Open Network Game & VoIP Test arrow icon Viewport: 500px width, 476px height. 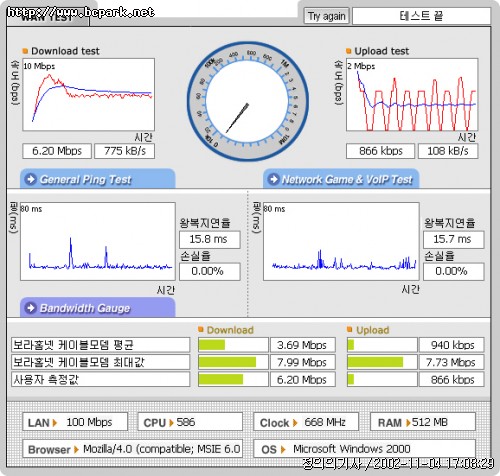click(274, 179)
